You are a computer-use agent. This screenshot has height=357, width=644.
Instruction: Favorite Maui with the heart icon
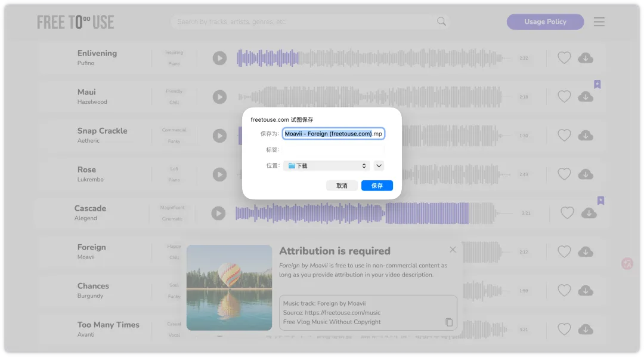(564, 96)
